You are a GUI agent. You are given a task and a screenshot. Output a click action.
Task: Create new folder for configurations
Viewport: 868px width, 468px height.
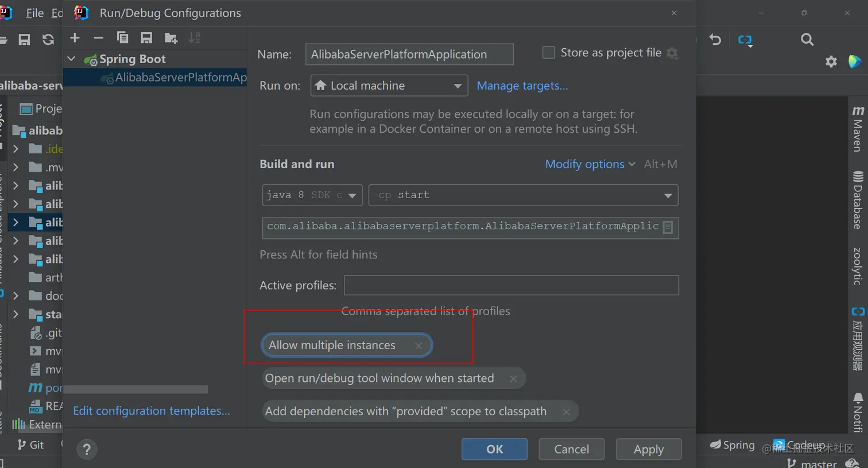tap(171, 38)
